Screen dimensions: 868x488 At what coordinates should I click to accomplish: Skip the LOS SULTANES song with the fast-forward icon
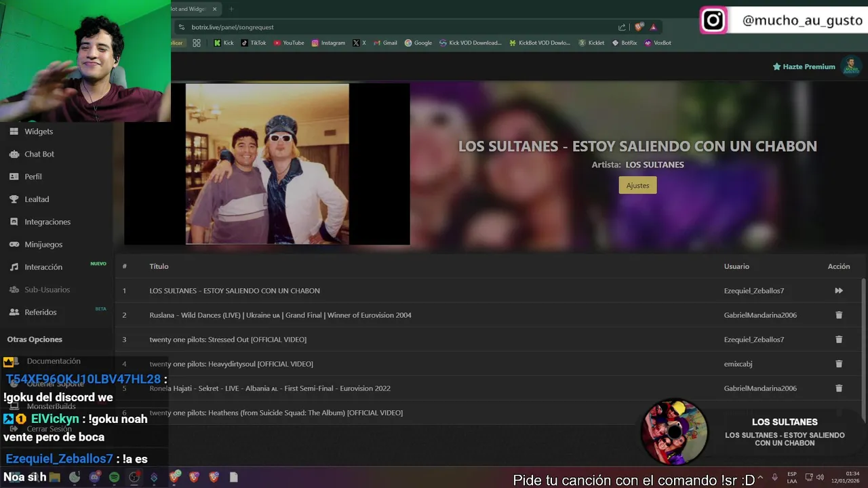click(x=839, y=291)
